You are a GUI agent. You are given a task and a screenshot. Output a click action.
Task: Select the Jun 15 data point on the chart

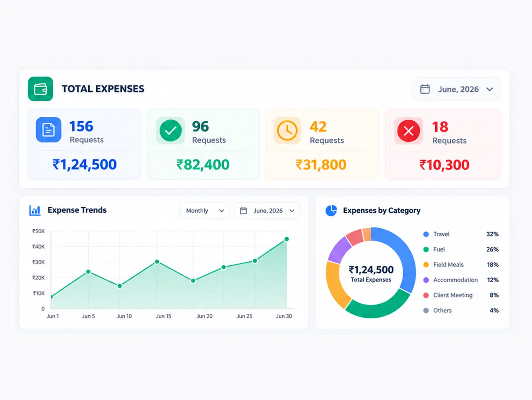[157, 262]
